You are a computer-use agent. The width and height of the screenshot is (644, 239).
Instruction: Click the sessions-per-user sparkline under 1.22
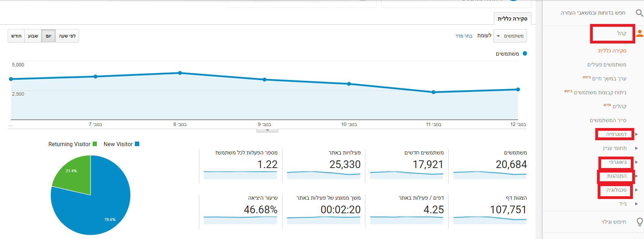[240, 175]
